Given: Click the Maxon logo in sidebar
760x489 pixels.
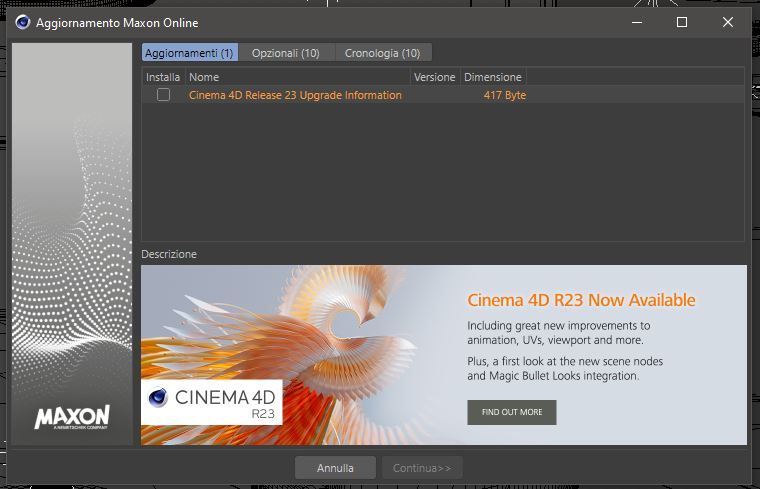Looking at the screenshot, I should [x=72, y=417].
